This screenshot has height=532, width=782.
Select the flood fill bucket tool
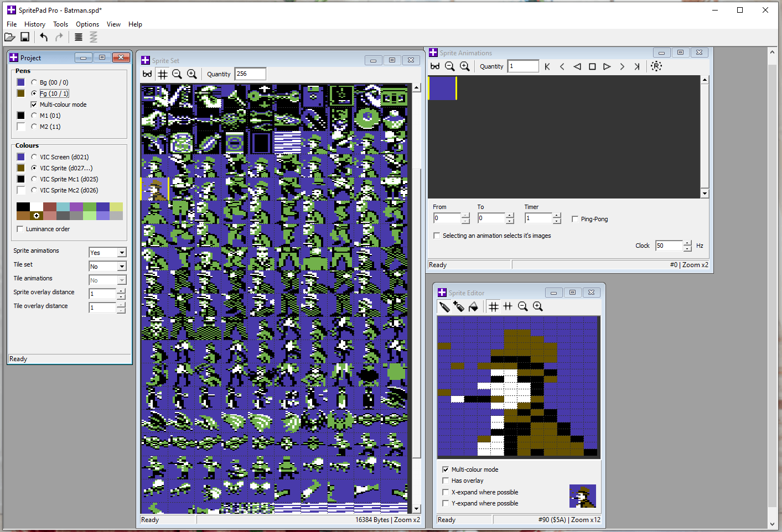(474, 306)
